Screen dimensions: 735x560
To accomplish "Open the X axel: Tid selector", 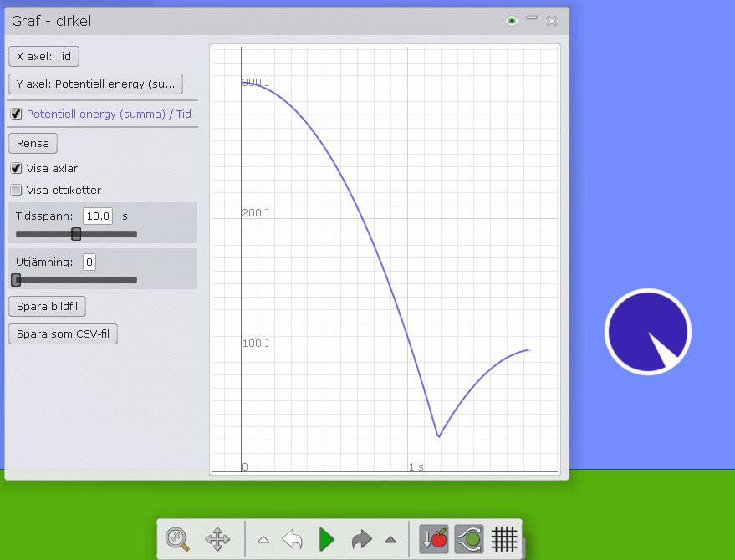I will [x=43, y=57].
